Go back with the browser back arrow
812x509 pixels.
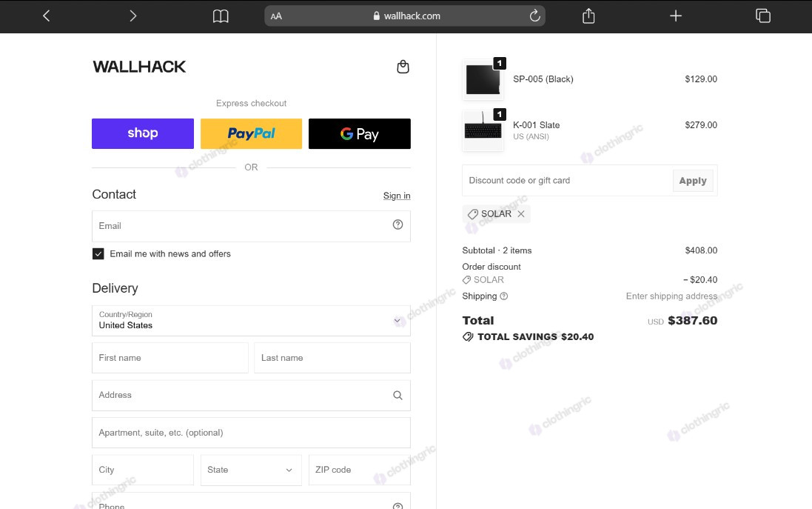(46, 16)
